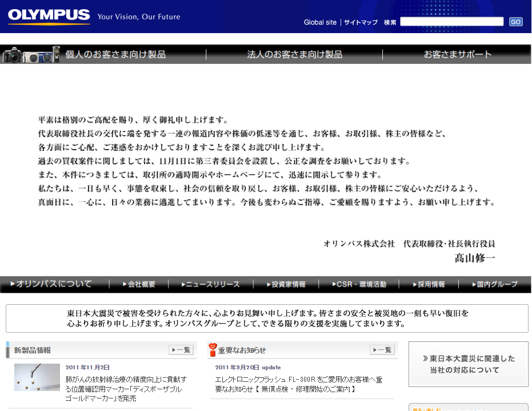Click the 新製品情報 heading

tap(32, 350)
